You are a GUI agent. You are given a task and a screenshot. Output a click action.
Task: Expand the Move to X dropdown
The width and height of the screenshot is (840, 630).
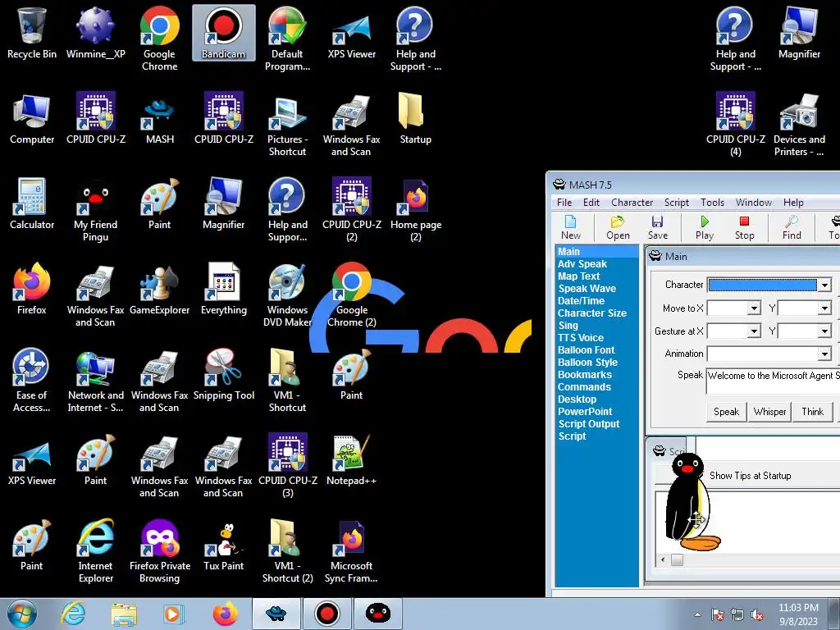(755, 308)
